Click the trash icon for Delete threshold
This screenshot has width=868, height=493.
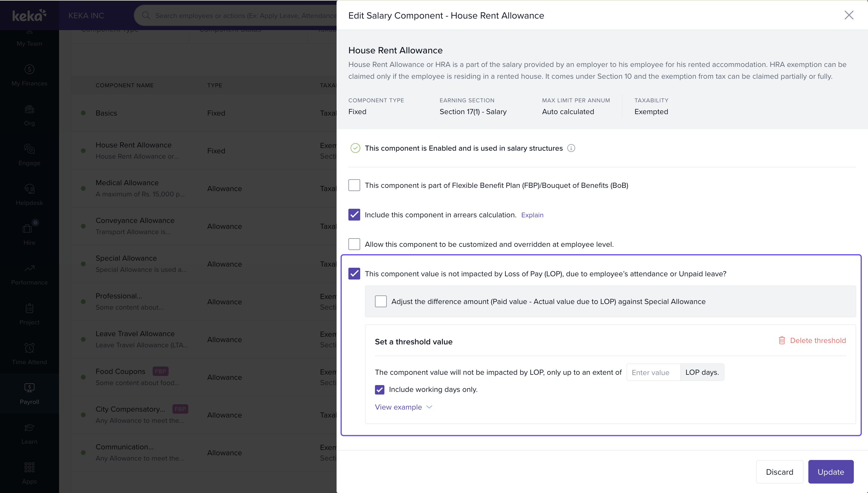[x=781, y=340]
